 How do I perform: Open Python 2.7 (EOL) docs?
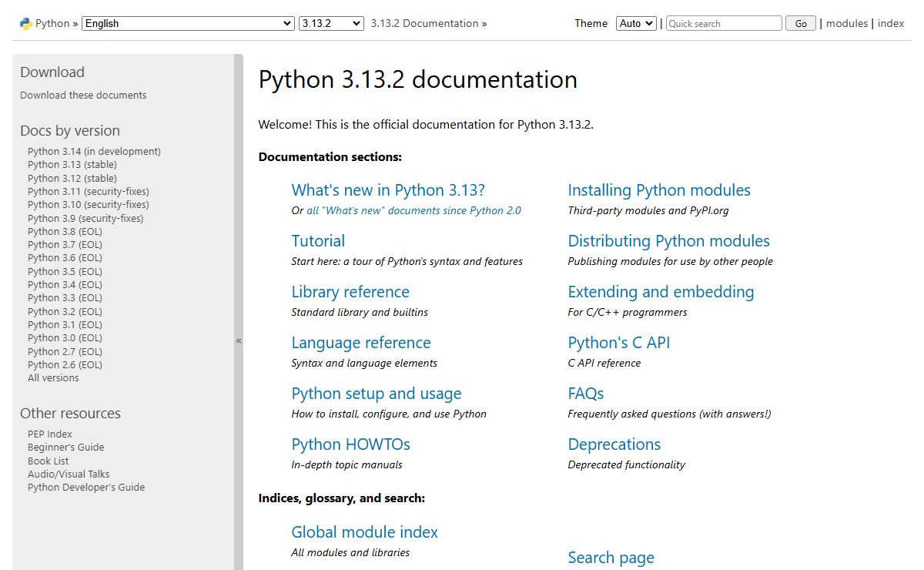(x=65, y=351)
